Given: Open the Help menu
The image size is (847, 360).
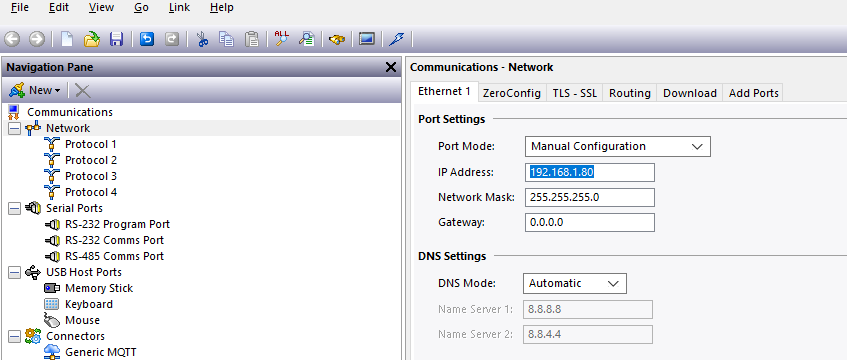Looking at the screenshot, I should click(x=221, y=8).
